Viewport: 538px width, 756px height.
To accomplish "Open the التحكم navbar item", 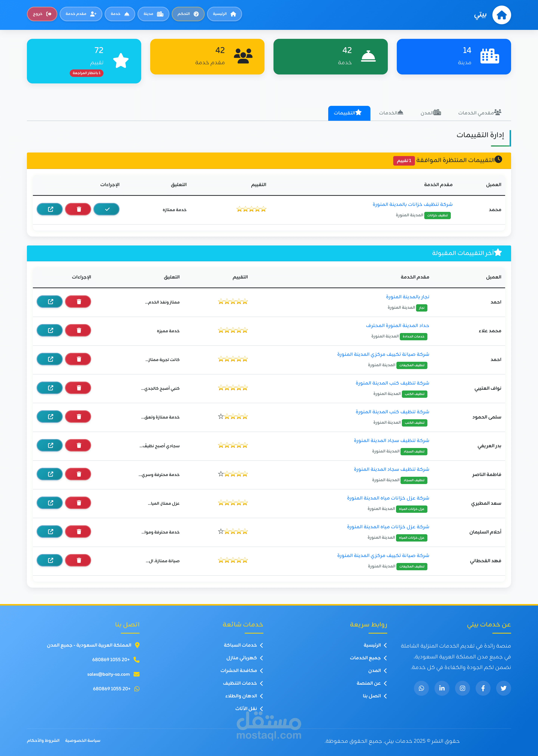I will pyautogui.click(x=188, y=14).
